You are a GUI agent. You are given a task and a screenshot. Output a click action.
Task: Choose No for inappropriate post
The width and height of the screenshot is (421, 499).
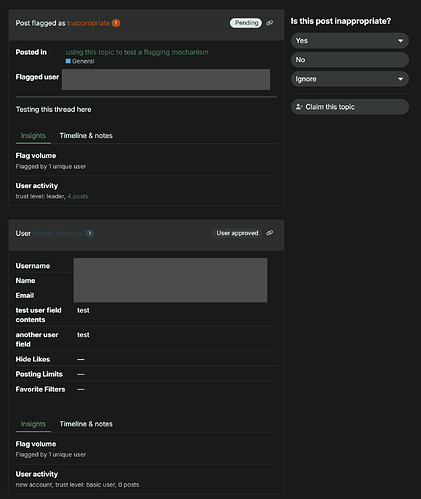tap(350, 60)
